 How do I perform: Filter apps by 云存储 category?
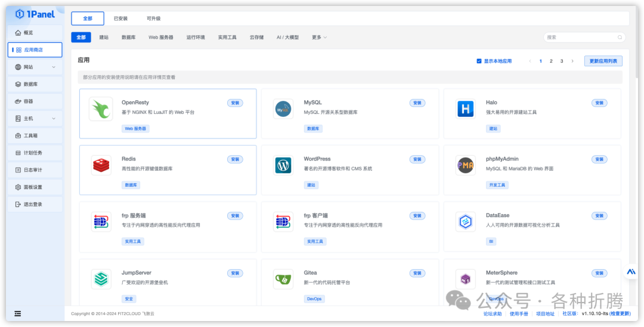(x=256, y=37)
